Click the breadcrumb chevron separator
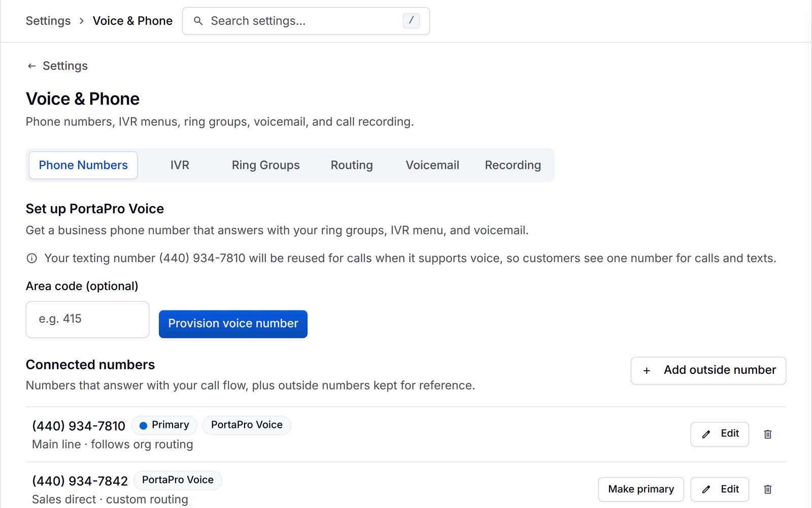The height and width of the screenshot is (508, 812). pyautogui.click(x=81, y=21)
